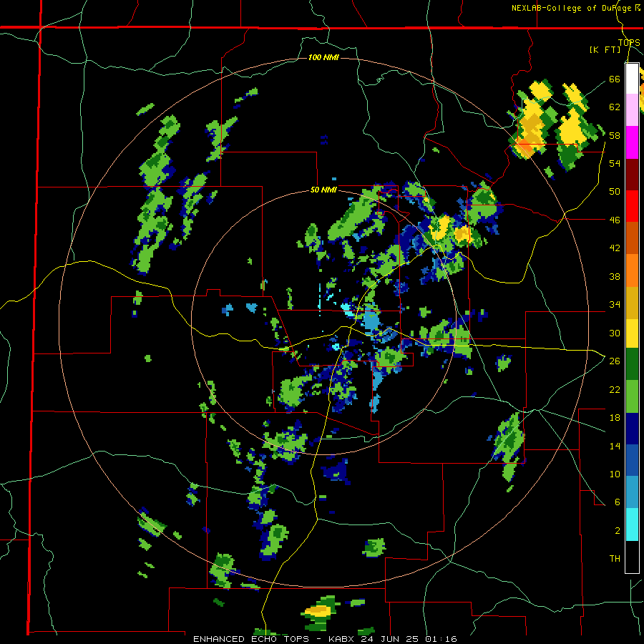Click the gold legend swatch
The image size is (644, 644).
(x=632, y=303)
